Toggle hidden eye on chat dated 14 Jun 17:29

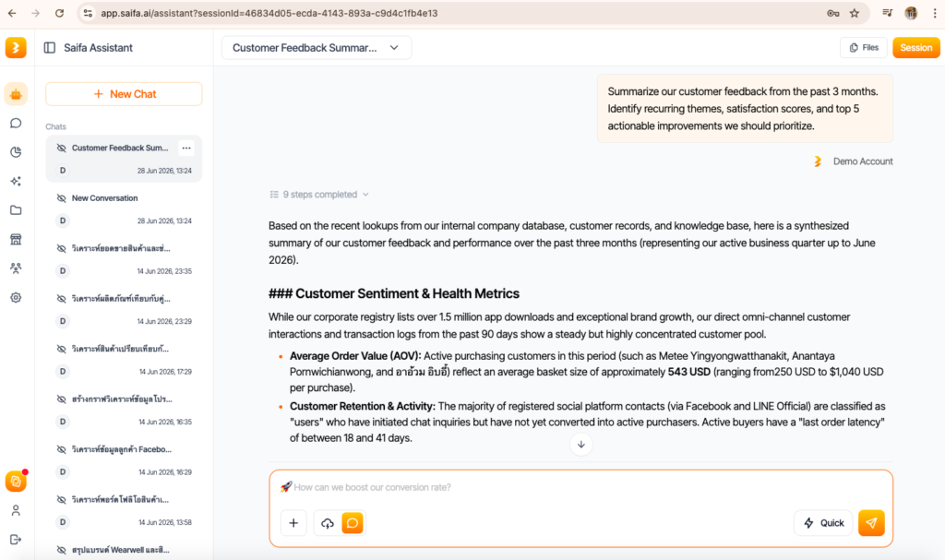62,349
